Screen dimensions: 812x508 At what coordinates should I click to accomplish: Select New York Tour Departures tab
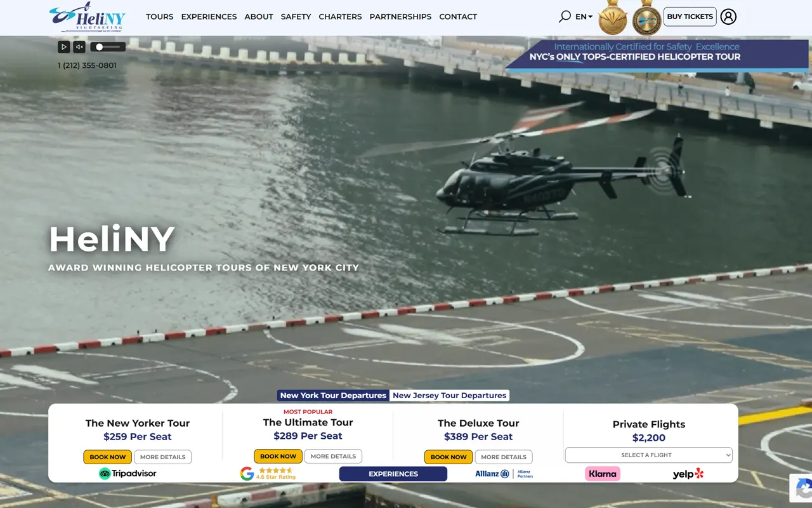point(333,396)
